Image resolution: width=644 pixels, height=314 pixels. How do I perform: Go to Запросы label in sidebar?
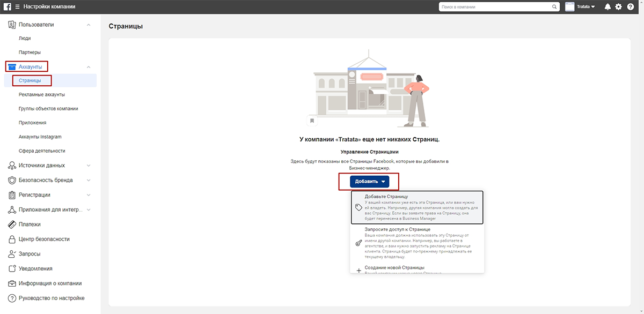[x=30, y=254]
